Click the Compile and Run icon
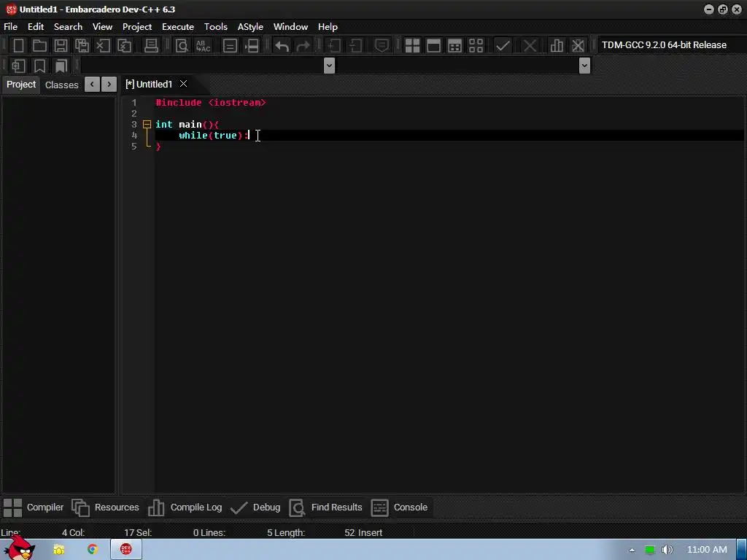Image resolution: width=747 pixels, height=560 pixels. pos(455,46)
